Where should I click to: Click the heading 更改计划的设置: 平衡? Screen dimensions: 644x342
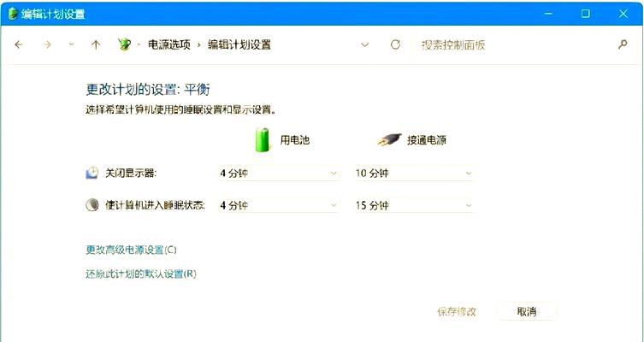click(x=148, y=89)
